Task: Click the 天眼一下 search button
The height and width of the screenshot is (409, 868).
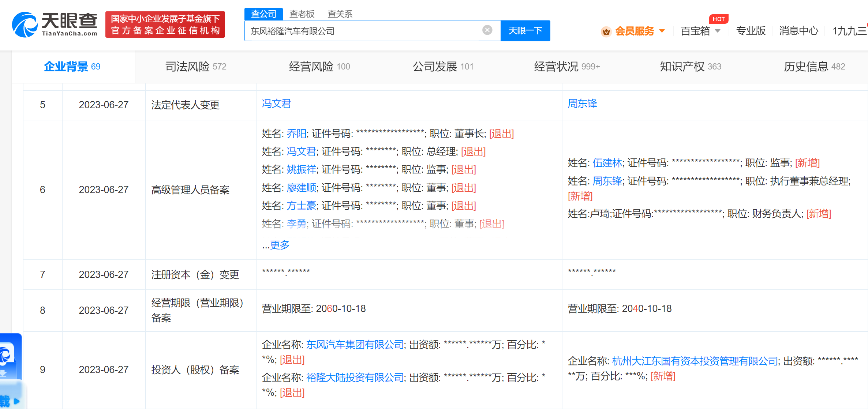Action: point(525,31)
